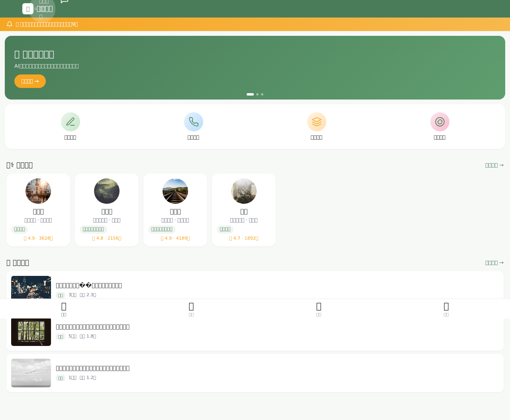Select the third banner carousel dot

(262, 94)
